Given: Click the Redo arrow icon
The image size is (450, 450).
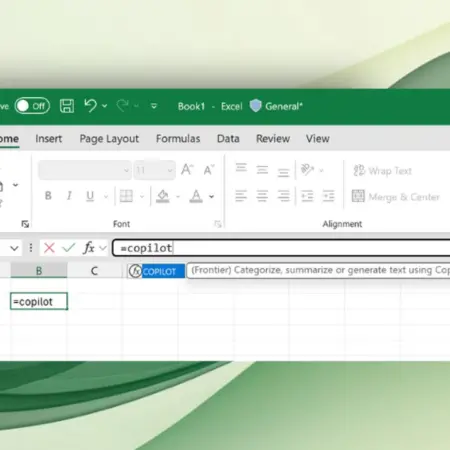Looking at the screenshot, I should point(122,106).
